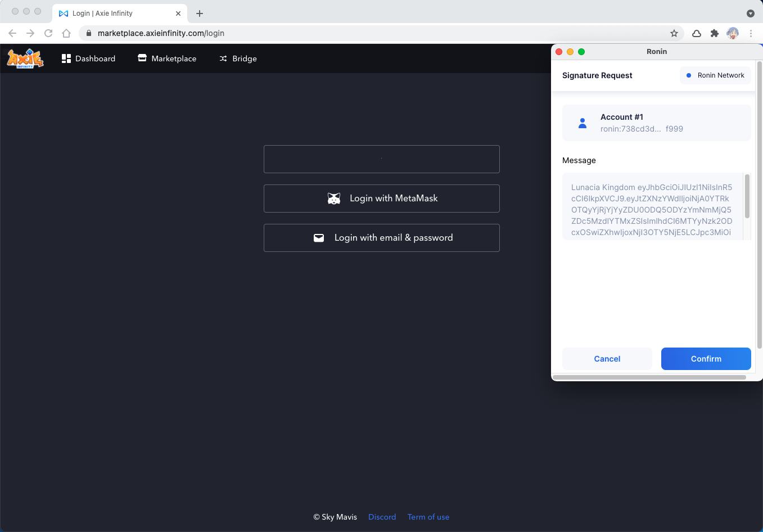Screen dimensions: 763x532
Task: Reload the page
Action: click(48, 33)
